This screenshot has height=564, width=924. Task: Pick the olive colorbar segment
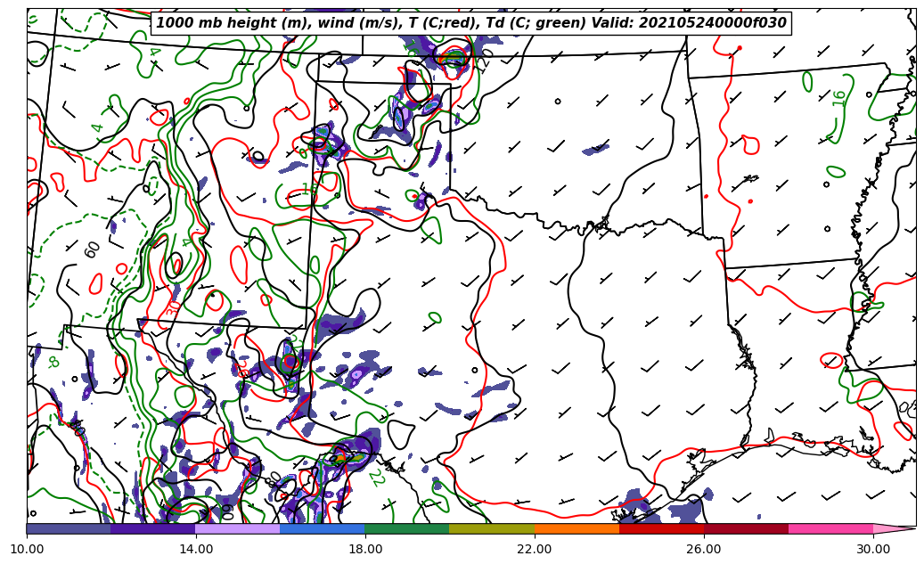tap(492, 528)
